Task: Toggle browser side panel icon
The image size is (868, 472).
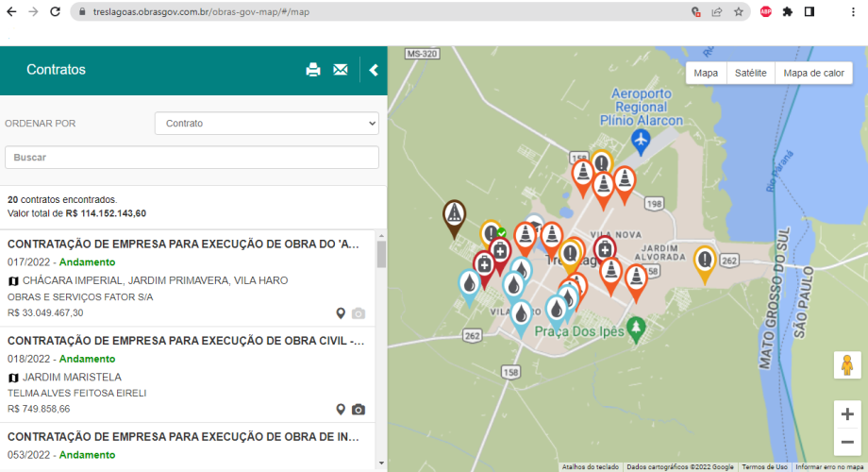Action: point(810,11)
